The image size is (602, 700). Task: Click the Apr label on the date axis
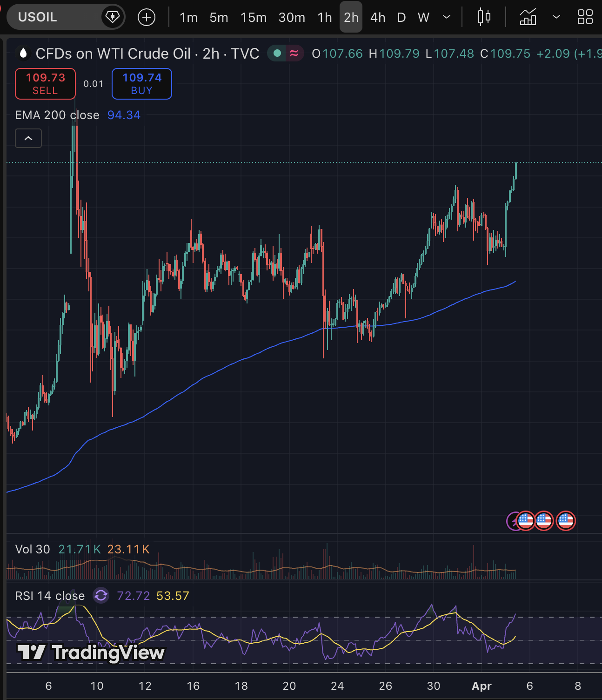point(482,686)
